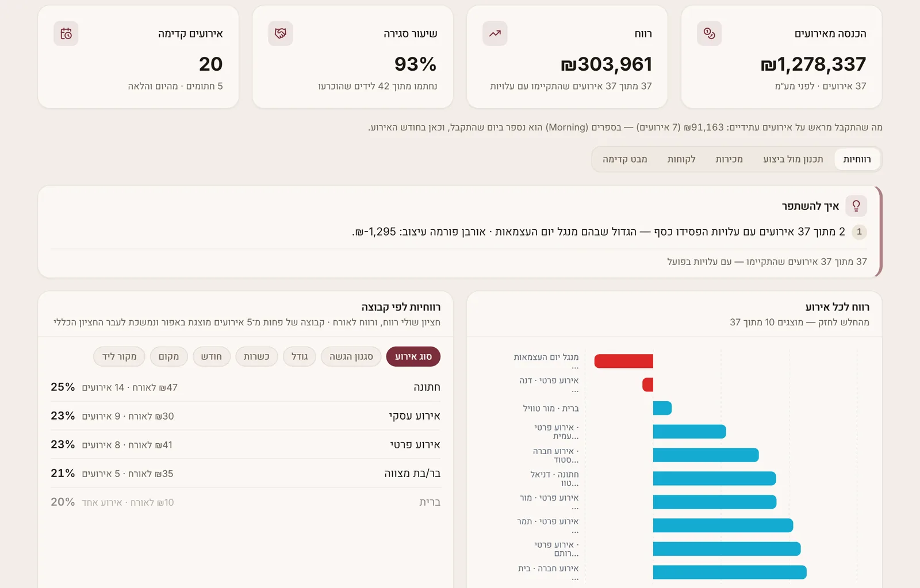
Task: Open the תכנון מול ביצוע tab
Action: (x=793, y=159)
